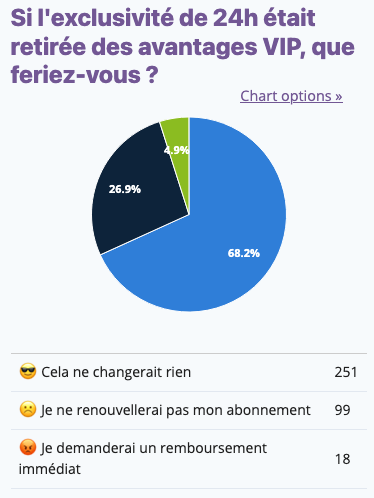The image size is (374, 498).
Task: Click the 251 response count
Action: [x=346, y=372]
